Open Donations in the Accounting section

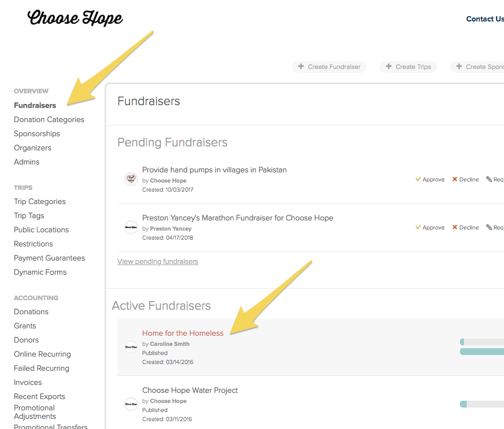[31, 311]
